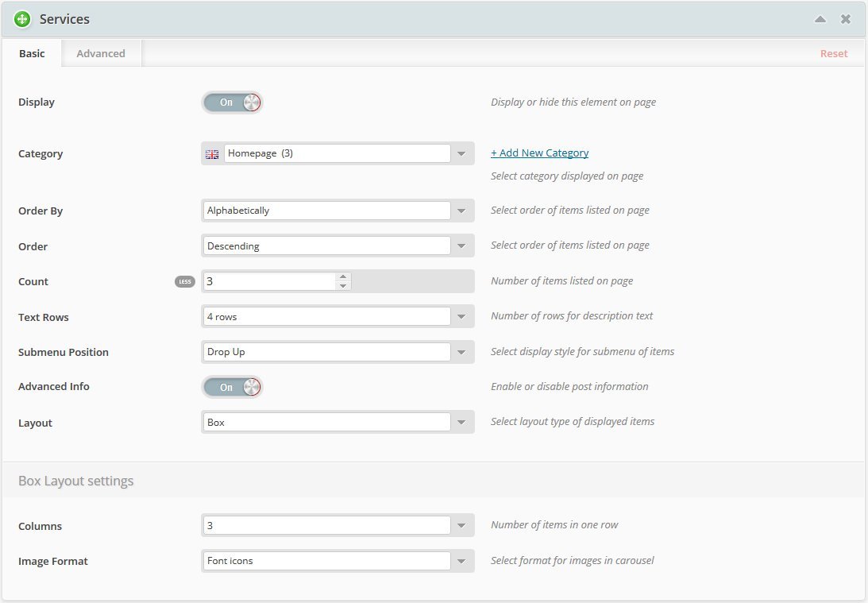Click the UK flag icon in Category
Screen dimensions: 868x603
(x=212, y=154)
